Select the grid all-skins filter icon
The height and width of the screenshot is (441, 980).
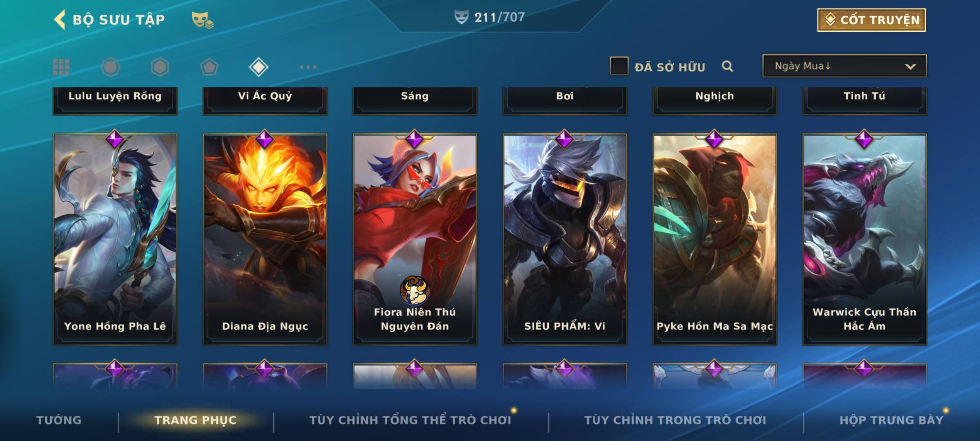61,67
